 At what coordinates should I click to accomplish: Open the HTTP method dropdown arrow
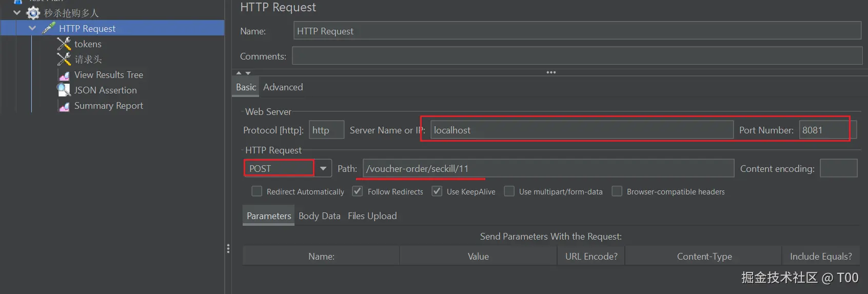tap(323, 168)
